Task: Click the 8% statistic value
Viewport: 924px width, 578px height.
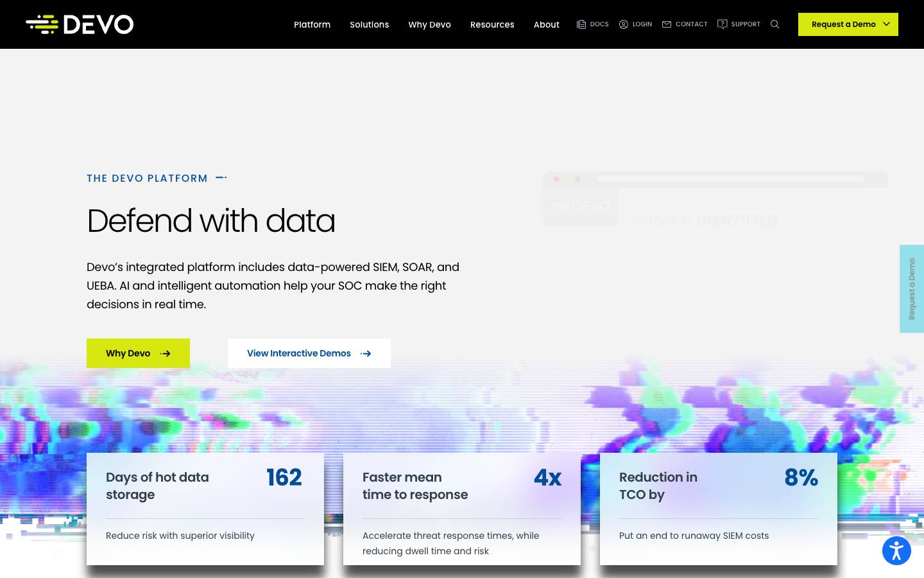Action: pyautogui.click(x=801, y=477)
